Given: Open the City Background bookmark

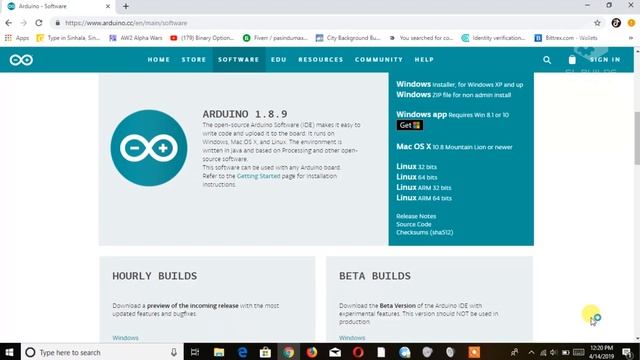Looking at the screenshot, I should pos(348,38).
